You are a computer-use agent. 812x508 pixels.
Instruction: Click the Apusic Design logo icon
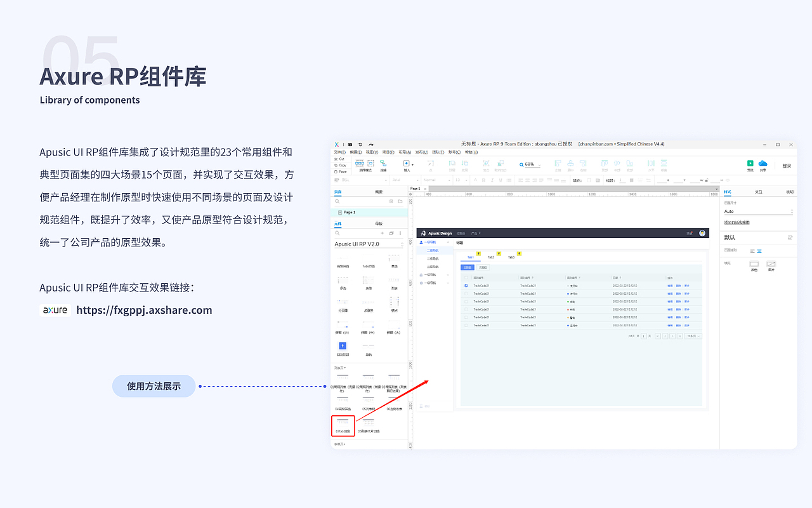click(x=423, y=233)
